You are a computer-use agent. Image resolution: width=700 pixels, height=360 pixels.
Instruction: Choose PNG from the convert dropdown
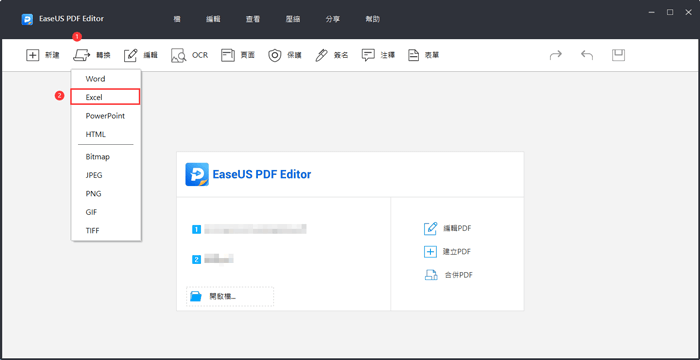pyautogui.click(x=106, y=194)
